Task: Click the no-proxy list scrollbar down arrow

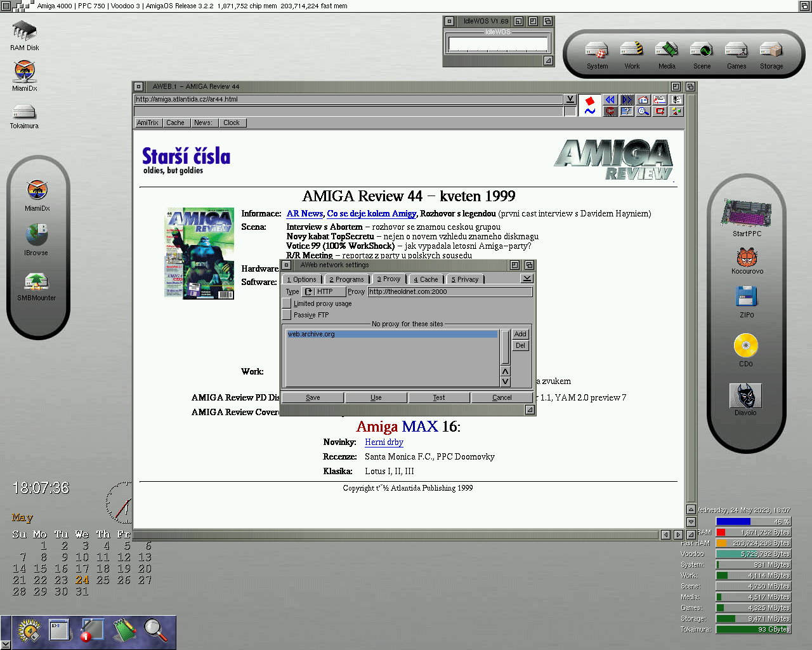Action: tap(505, 381)
